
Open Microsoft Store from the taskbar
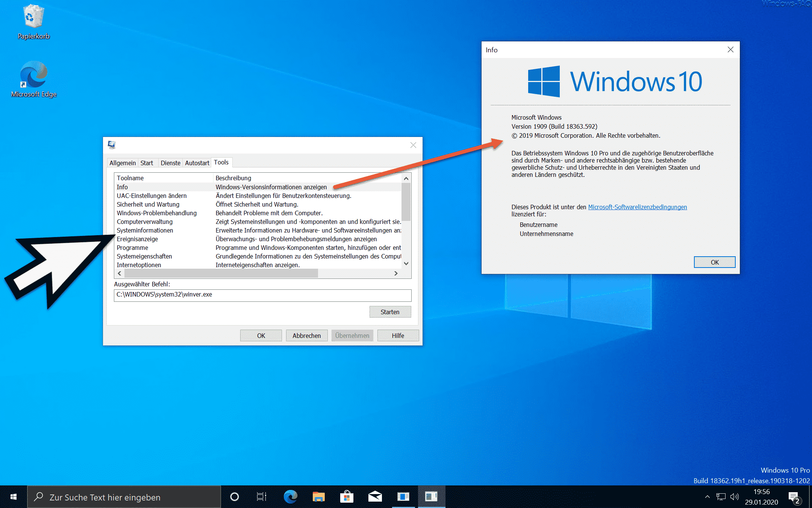pos(346,497)
